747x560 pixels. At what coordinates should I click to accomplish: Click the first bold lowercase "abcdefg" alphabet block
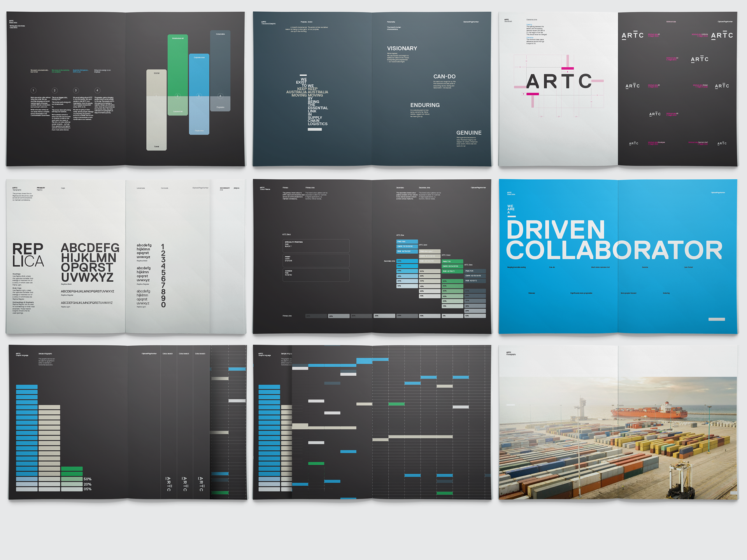pyautogui.click(x=144, y=251)
